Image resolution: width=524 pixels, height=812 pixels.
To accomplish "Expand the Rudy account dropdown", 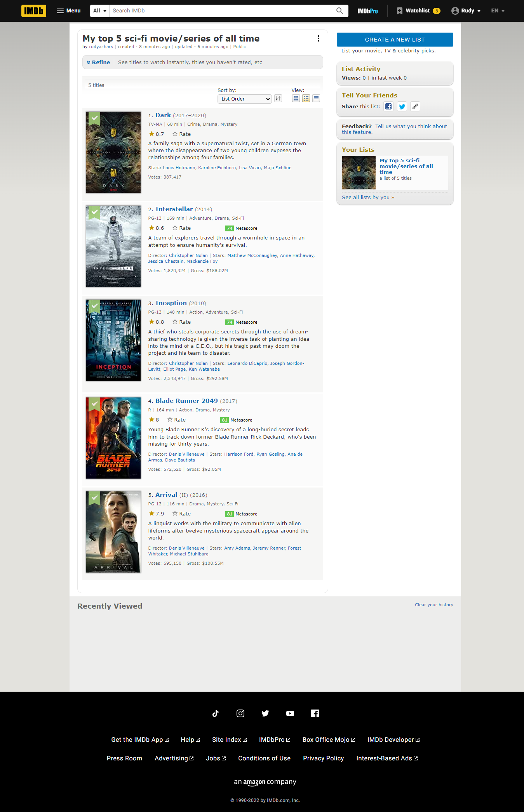I will [466, 11].
